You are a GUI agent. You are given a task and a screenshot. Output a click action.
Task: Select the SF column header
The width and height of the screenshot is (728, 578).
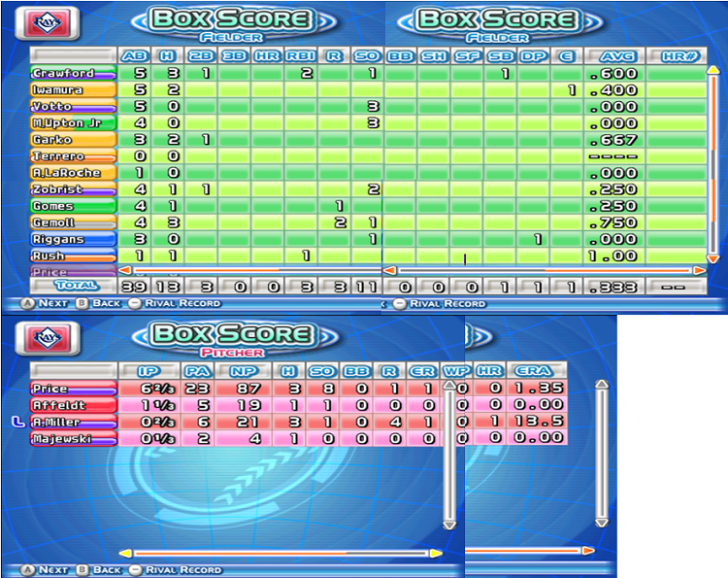467,56
